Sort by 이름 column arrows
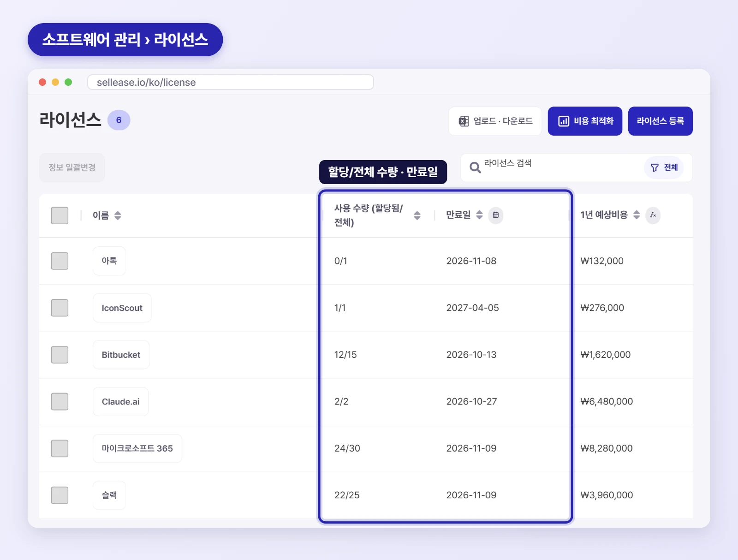Image resolution: width=738 pixels, height=560 pixels. [118, 215]
